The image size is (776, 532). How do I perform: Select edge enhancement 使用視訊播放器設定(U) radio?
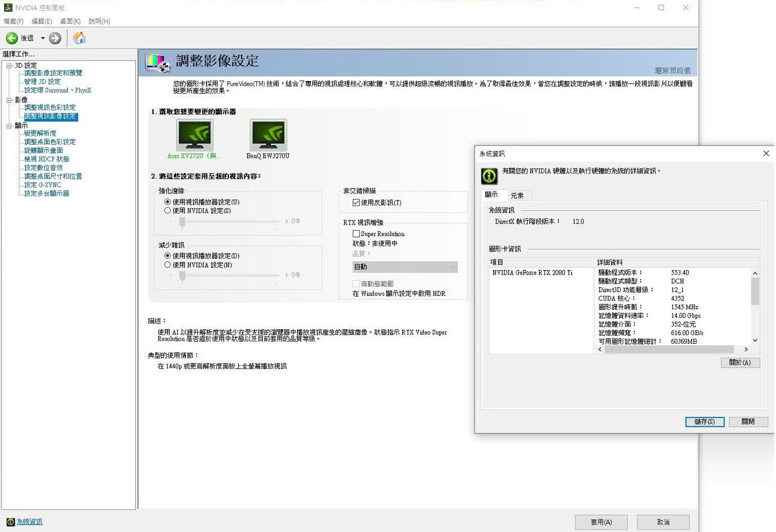(x=167, y=201)
